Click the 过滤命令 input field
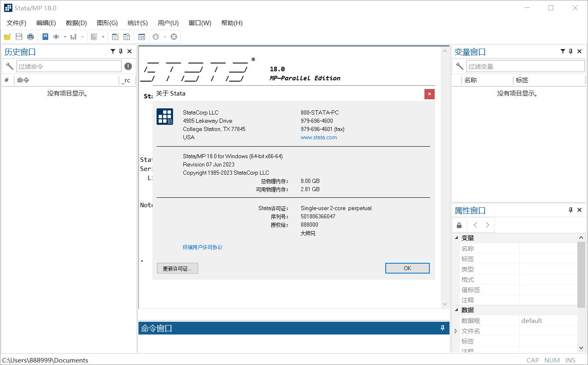Screen dimensions: 588x365 click(x=69, y=66)
